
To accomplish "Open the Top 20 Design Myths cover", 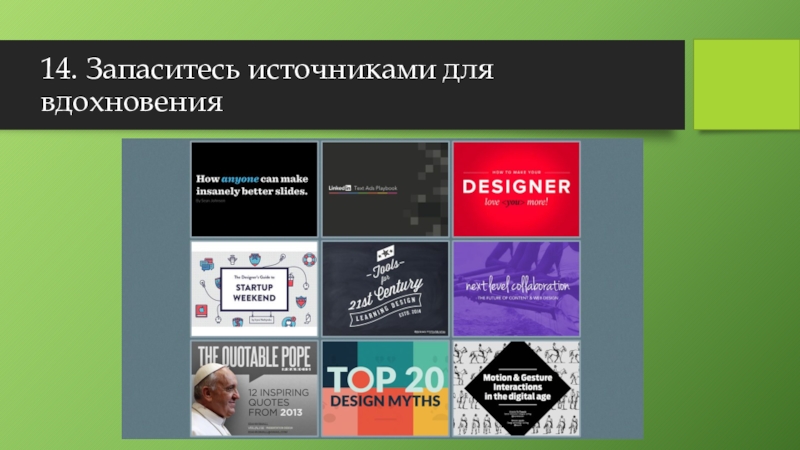I will click(385, 388).
